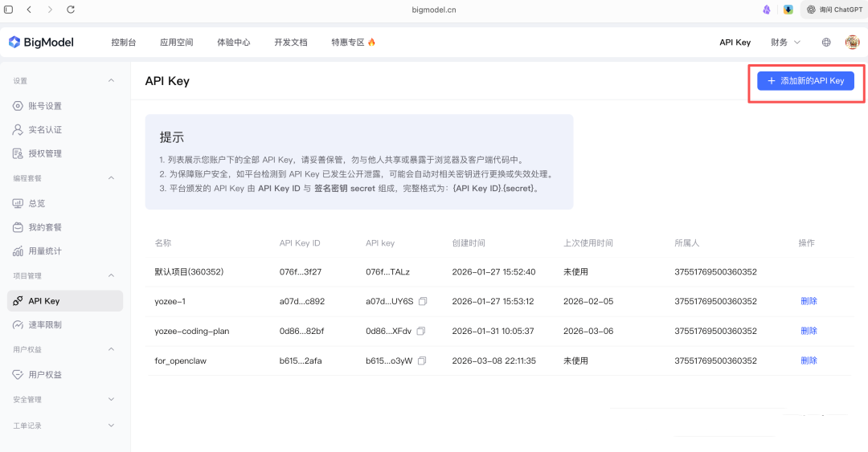Switch to 开发文档 in top navigation
Image resolution: width=868 pixels, height=452 pixels.
(290, 43)
